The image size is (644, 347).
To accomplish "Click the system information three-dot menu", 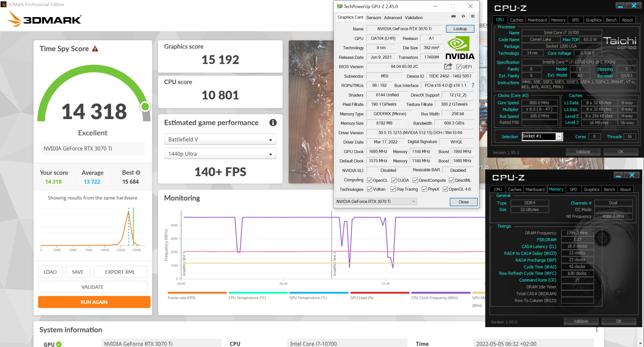I will (x=597, y=330).
